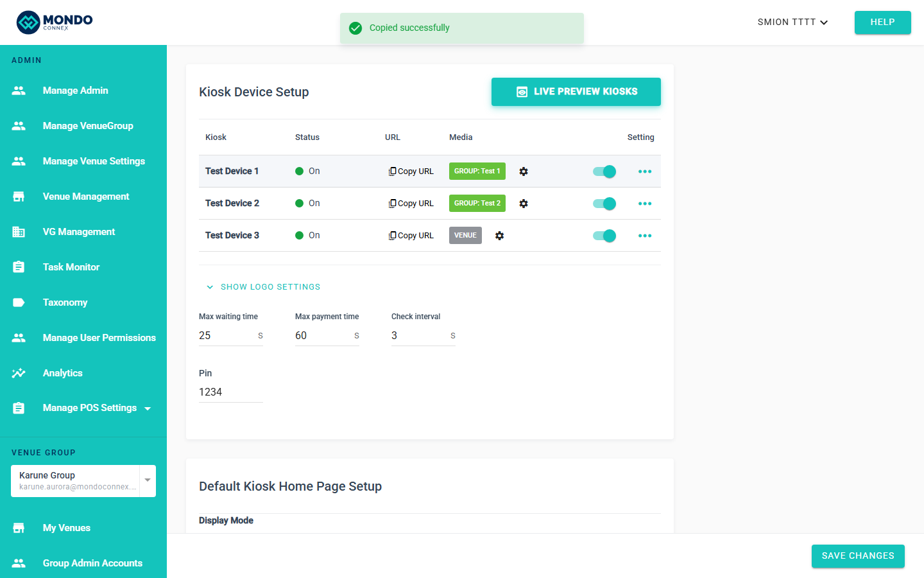
Task: Copy URL for Test Device 3
Action: (411, 236)
